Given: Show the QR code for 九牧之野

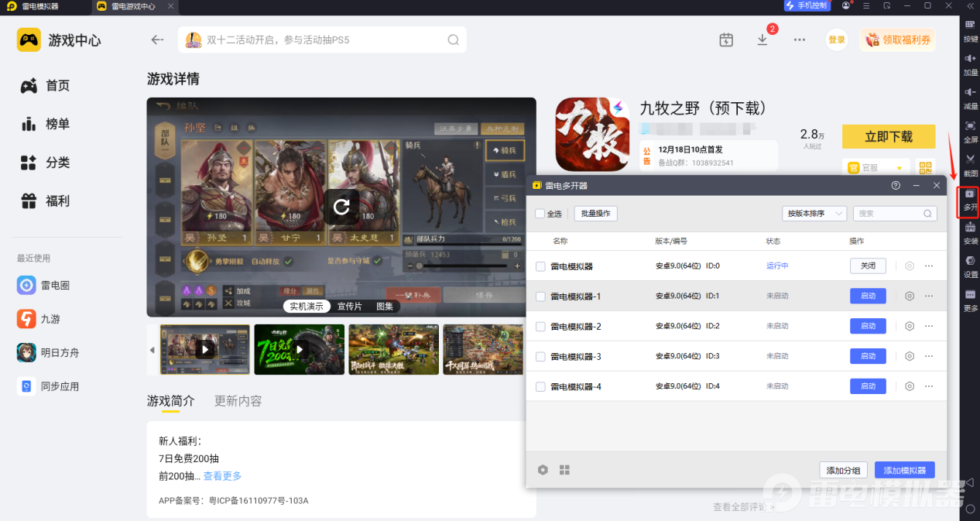Looking at the screenshot, I should coord(925,167).
